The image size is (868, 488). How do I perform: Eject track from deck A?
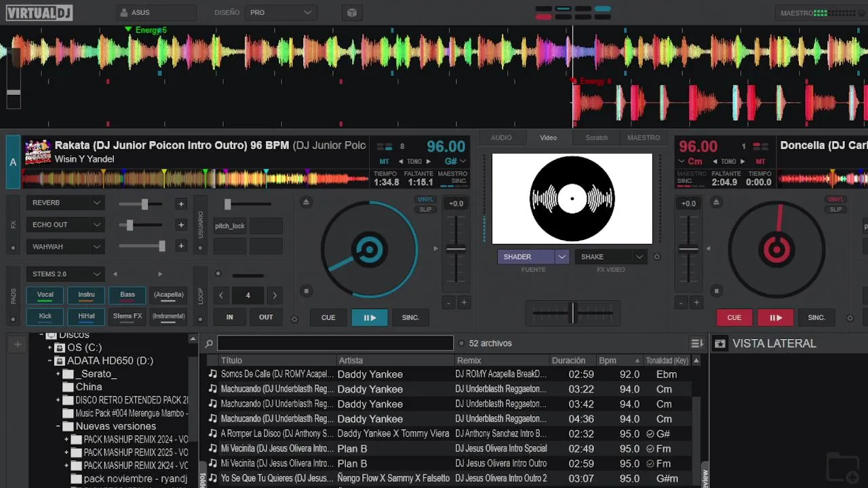306,202
